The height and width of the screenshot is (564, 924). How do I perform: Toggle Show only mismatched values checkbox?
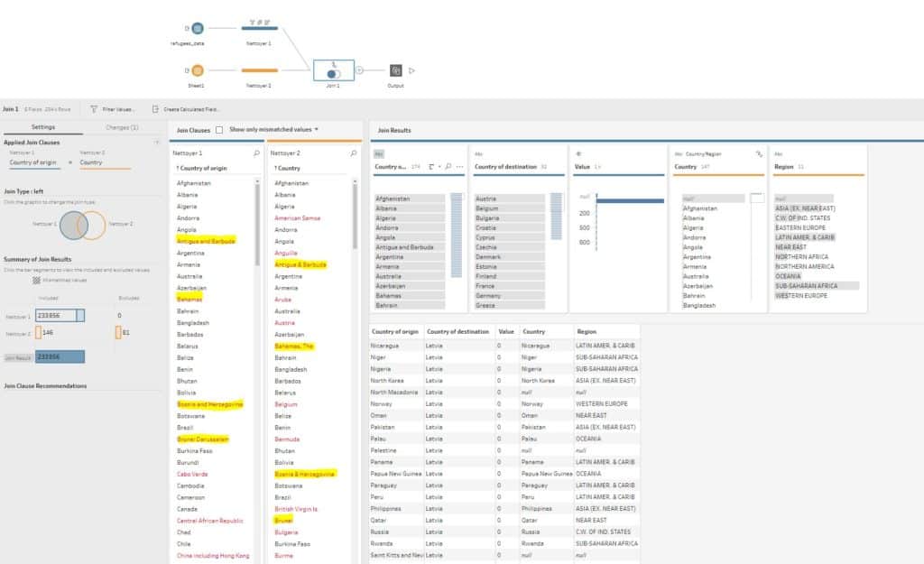coord(219,130)
